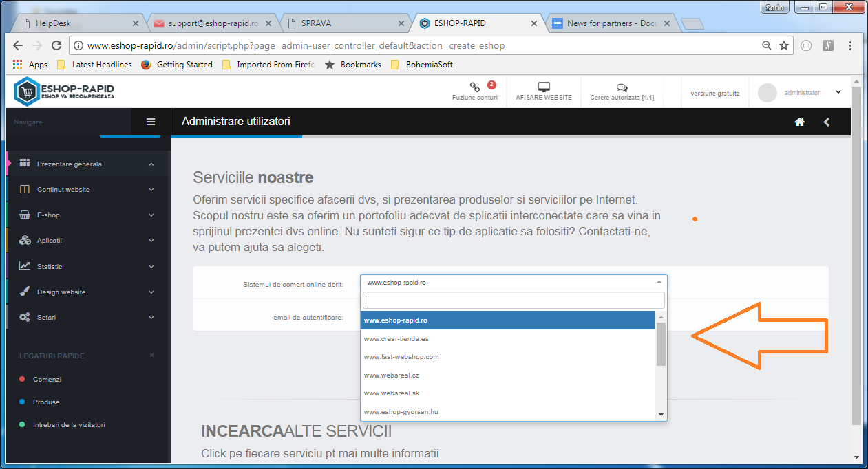
Task: Open Imported From Firefox bookmark folder
Action: coord(268,65)
